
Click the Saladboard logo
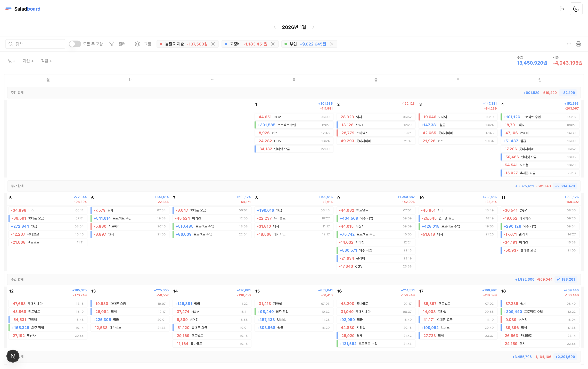[23, 9]
